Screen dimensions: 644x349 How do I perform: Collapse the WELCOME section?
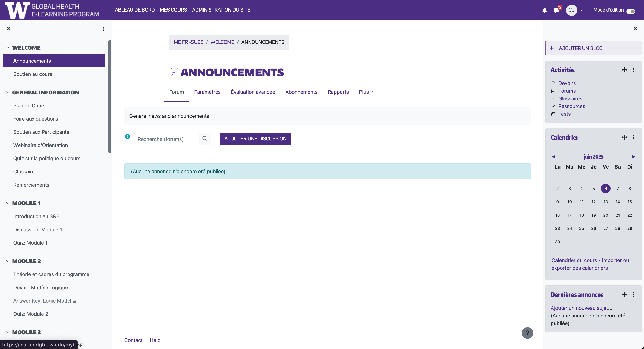point(7,48)
